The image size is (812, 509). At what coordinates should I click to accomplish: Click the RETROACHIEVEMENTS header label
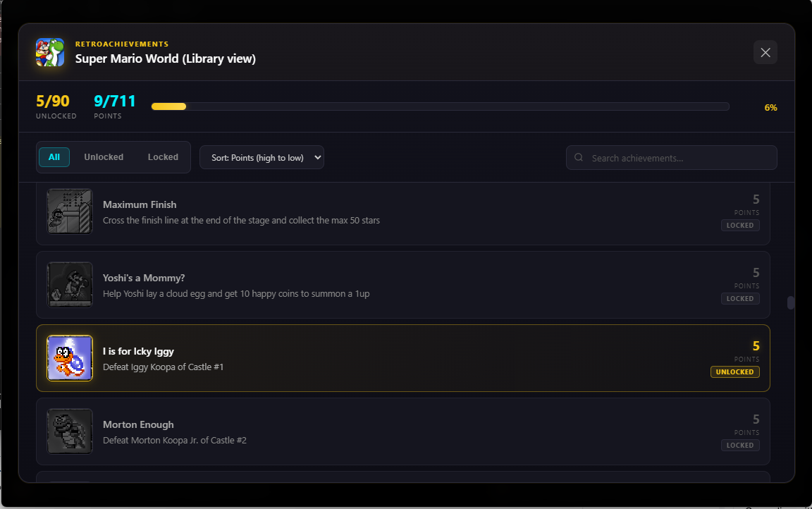click(122, 44)
